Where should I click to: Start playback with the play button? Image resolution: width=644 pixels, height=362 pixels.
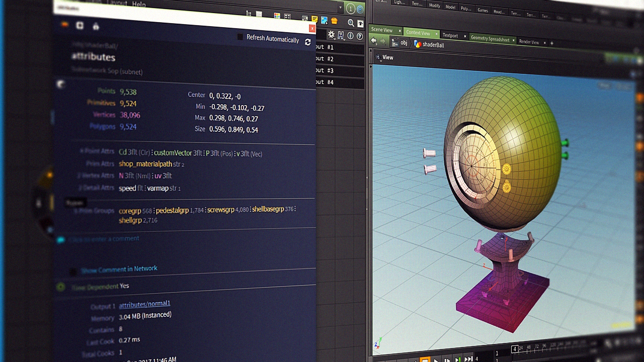point(436,359)
